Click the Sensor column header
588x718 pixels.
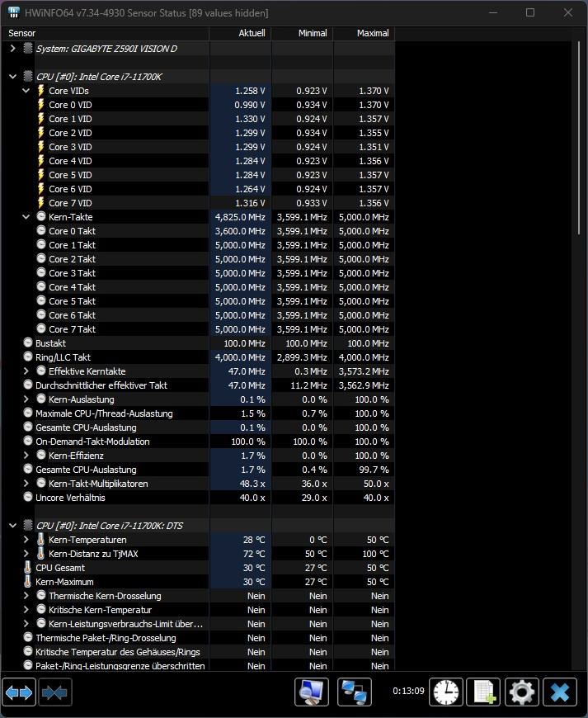105,33
